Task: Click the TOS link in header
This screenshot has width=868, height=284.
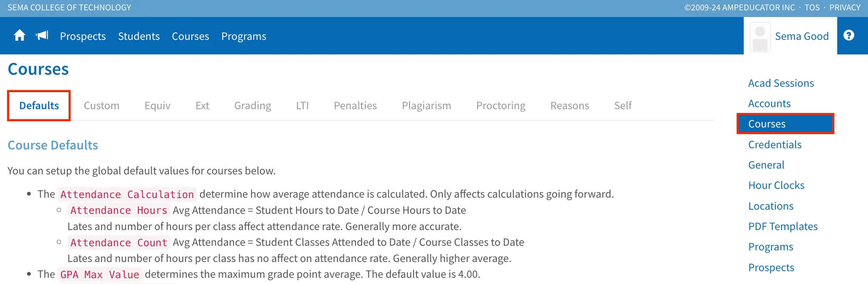Action: (812, 8)
